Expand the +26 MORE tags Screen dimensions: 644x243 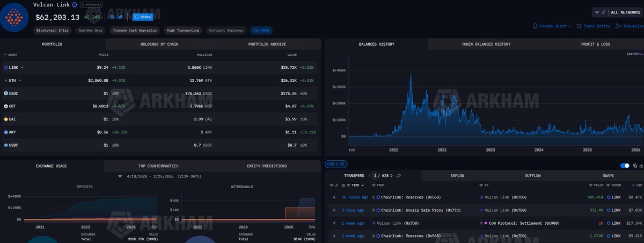pyautogui.click(x=260, y=31)
